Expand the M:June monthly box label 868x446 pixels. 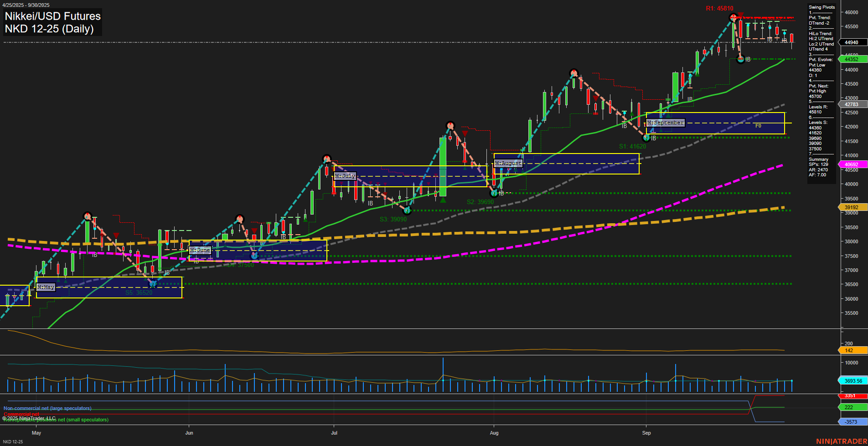tap(200, 250)
